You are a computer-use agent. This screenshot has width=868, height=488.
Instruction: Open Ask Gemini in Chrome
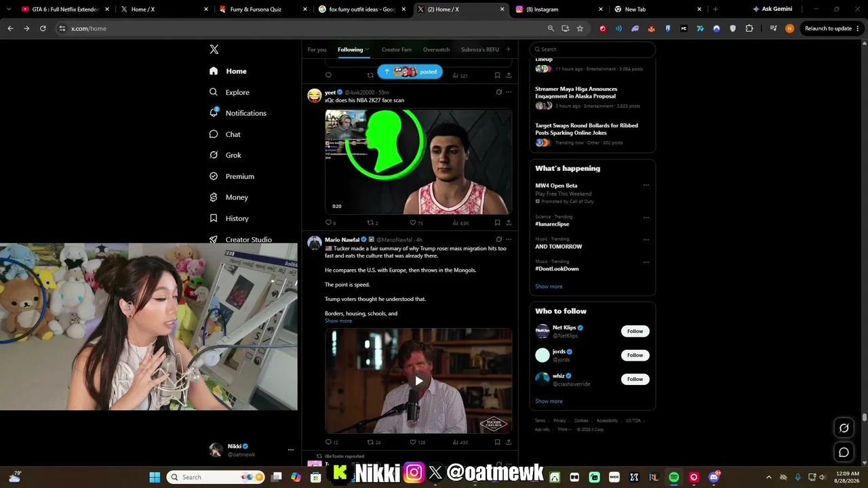772,9
